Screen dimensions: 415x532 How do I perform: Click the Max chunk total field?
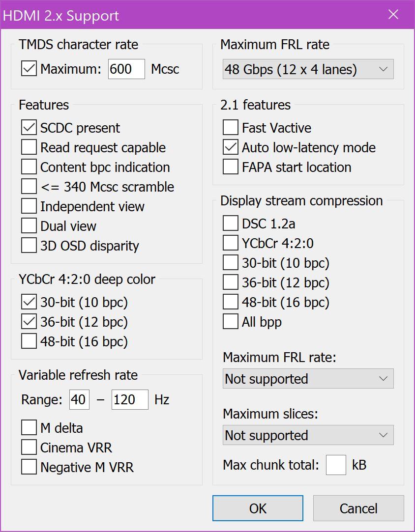(x=336, y=465)
